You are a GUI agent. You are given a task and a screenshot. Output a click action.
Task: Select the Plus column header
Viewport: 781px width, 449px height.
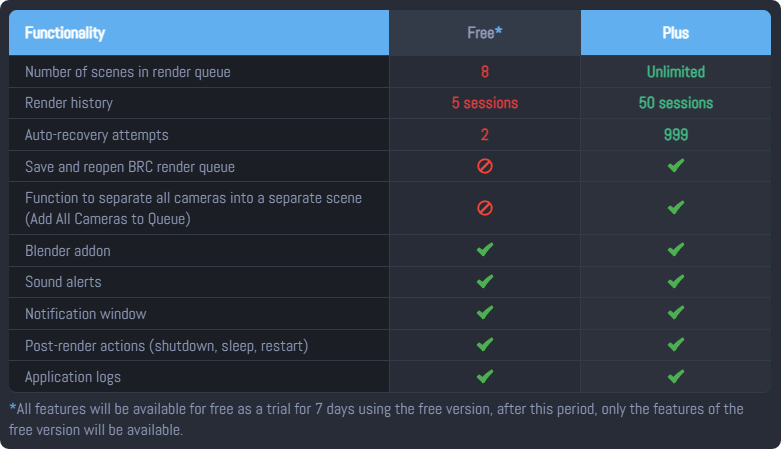675,32
